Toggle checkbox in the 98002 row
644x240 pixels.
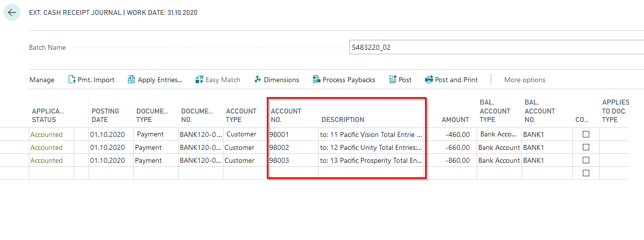tap(586, 147)
